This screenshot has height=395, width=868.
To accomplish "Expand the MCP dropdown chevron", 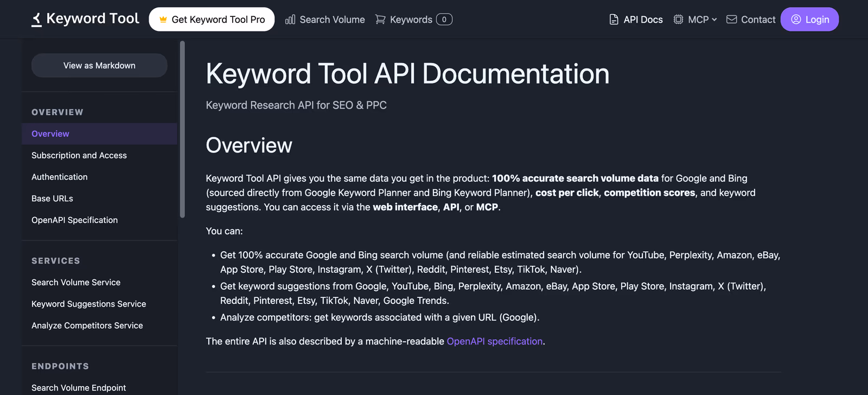I will pyautogui.click(x=714, y=20).
